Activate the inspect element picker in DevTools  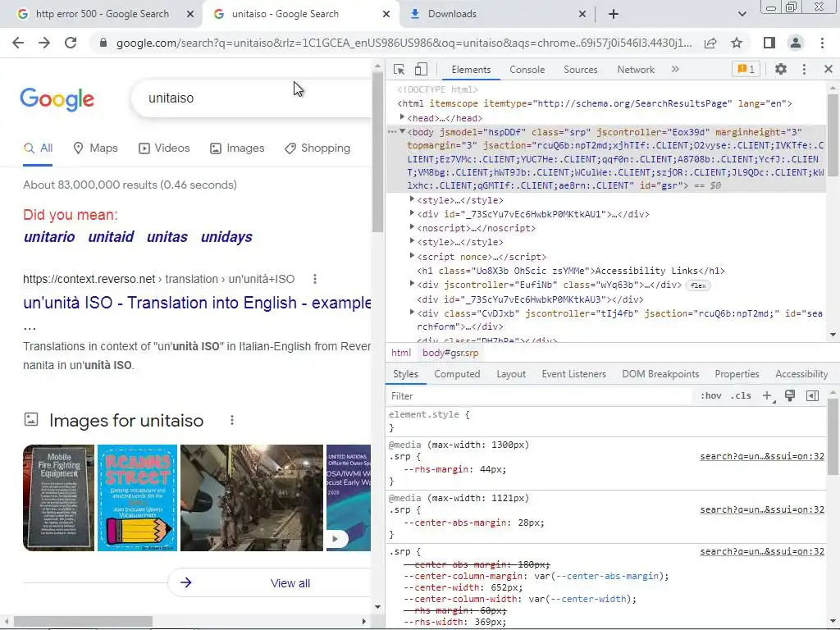point(399,69)
